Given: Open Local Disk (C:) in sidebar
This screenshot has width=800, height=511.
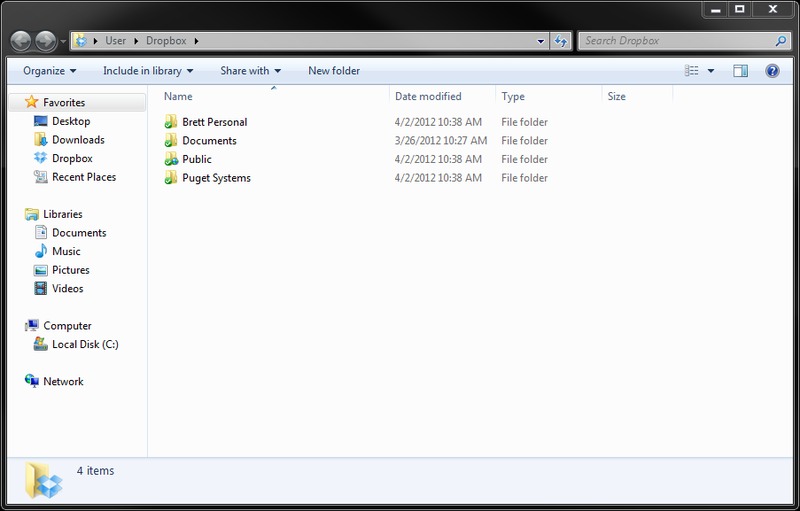Looking at the screenshot, I should coord(85,344).
